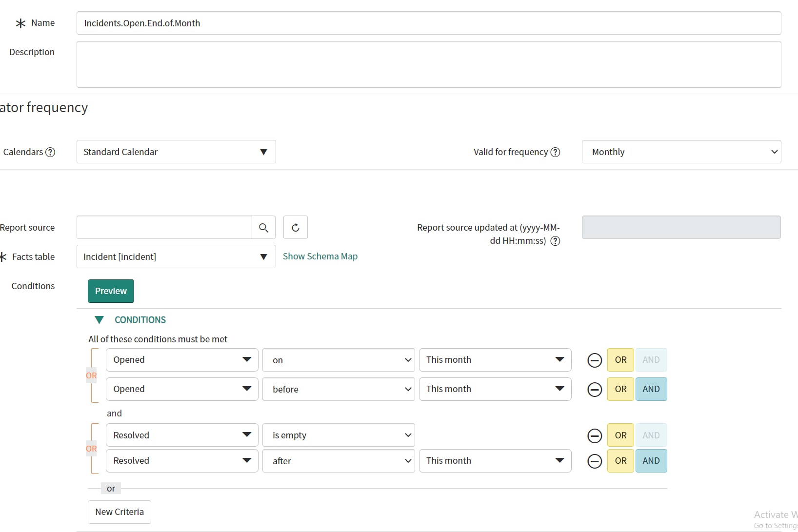
Task: Open the Valid for frequency dropdown showing Monthly
Action: (681, 152)
